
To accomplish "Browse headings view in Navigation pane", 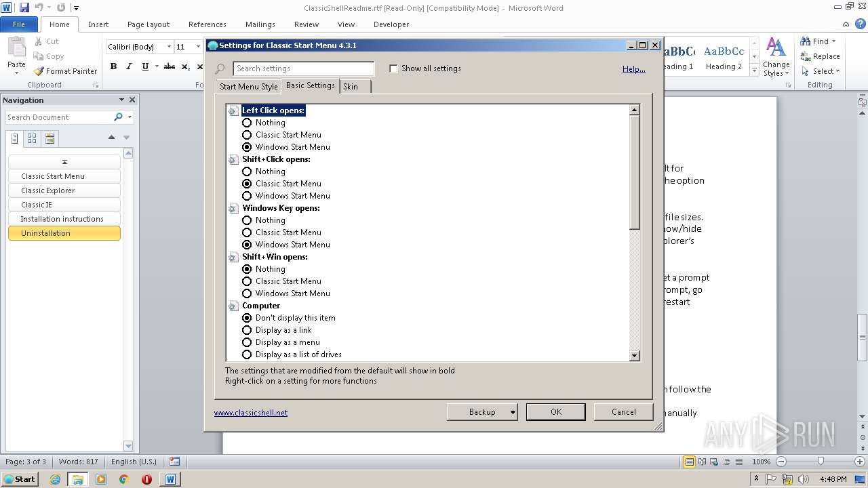I will (14, 138).
